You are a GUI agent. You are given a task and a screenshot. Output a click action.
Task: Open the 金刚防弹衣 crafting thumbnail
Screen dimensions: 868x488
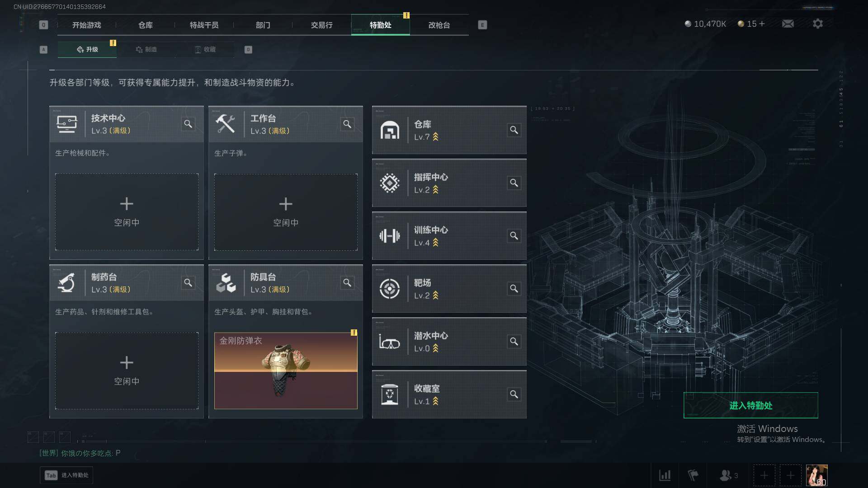(286, 371)
